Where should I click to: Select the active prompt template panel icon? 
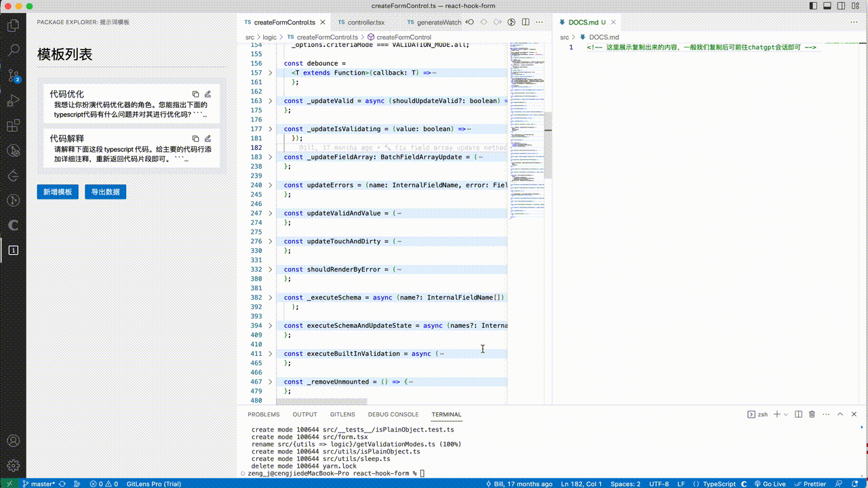coord(13,250)
